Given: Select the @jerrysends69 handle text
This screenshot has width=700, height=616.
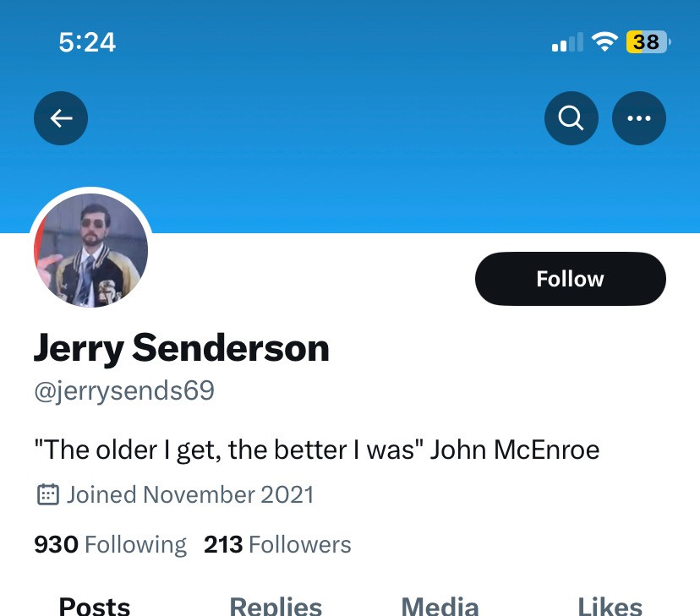Looking at the screenshot, I should [123, 392].
